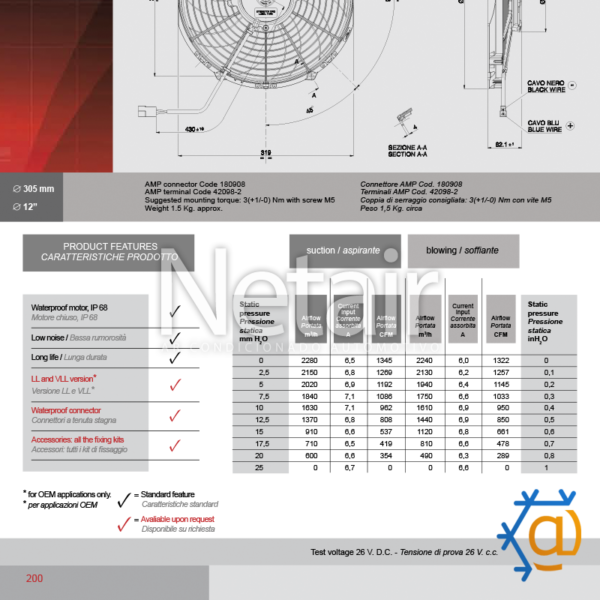The width and height of the screenshot is (600, 600).
Task: Click the Static pressure inH2O column header
Action: [x=547, y=320]
